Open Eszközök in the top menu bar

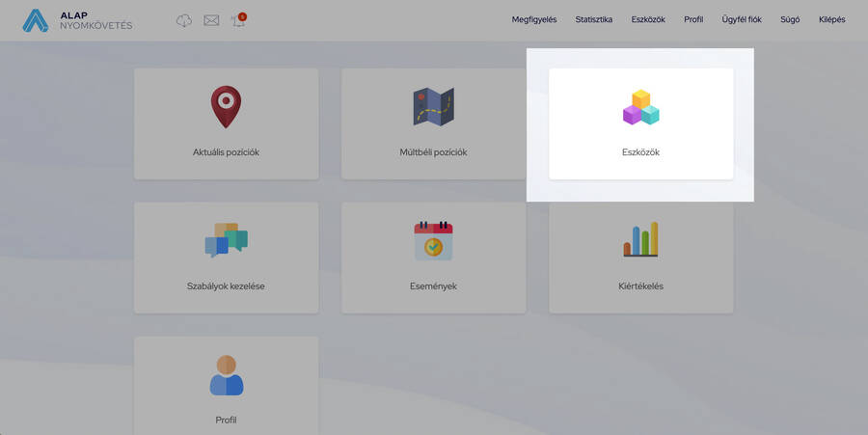[x=648, y=19]
